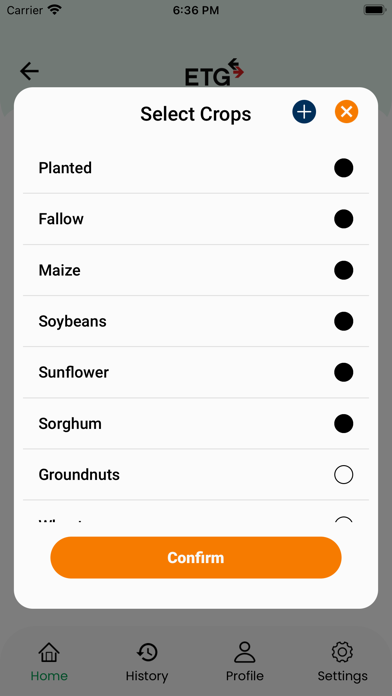Open the Settings gear icon
Image resolution: width=392 pixels, height=696 pixels.
tap(342, 652)
